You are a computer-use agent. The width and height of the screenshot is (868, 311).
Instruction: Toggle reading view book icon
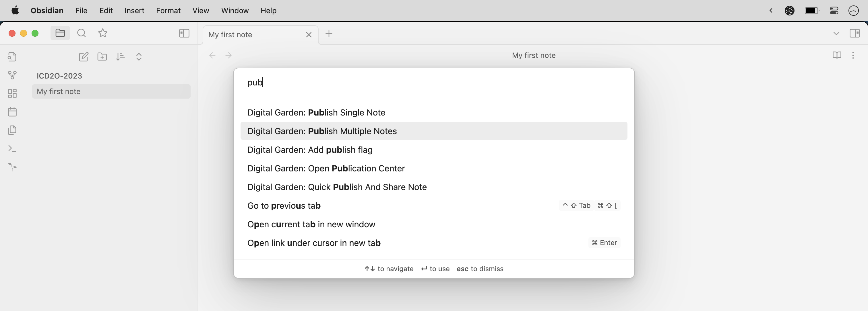tap(837, 55)
